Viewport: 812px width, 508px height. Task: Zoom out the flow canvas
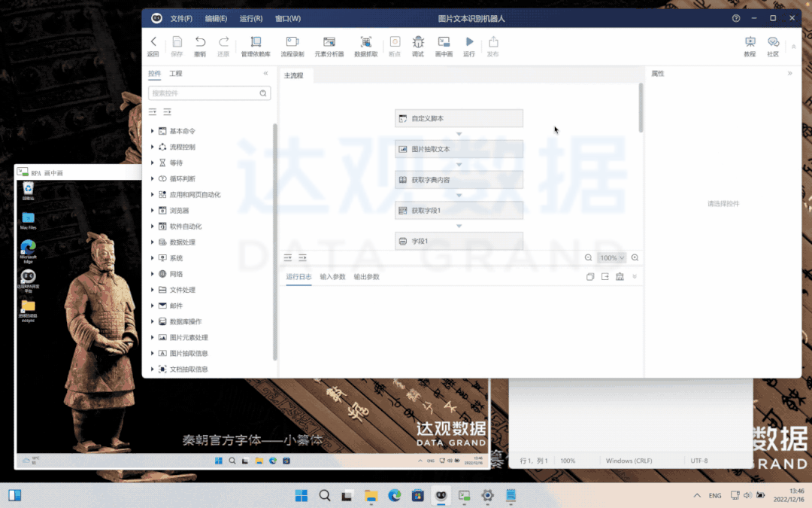(x=588, y=257)
